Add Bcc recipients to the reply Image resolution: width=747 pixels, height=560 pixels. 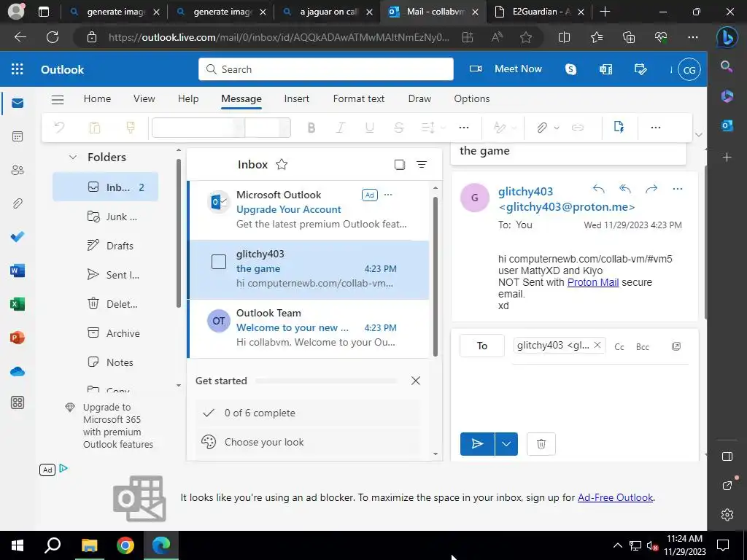pos(643,346)
